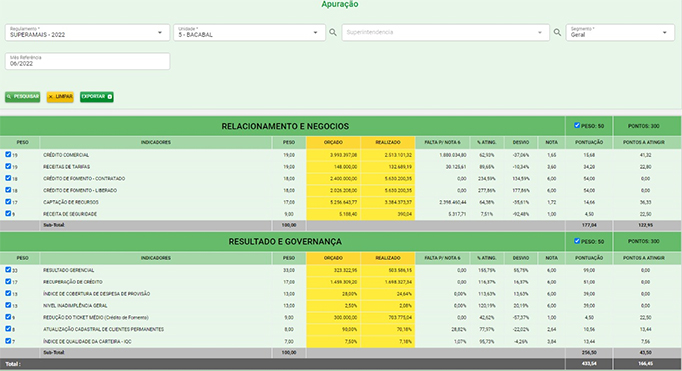
Task: Click the PESQUISAR button
Action: point(23,97)
